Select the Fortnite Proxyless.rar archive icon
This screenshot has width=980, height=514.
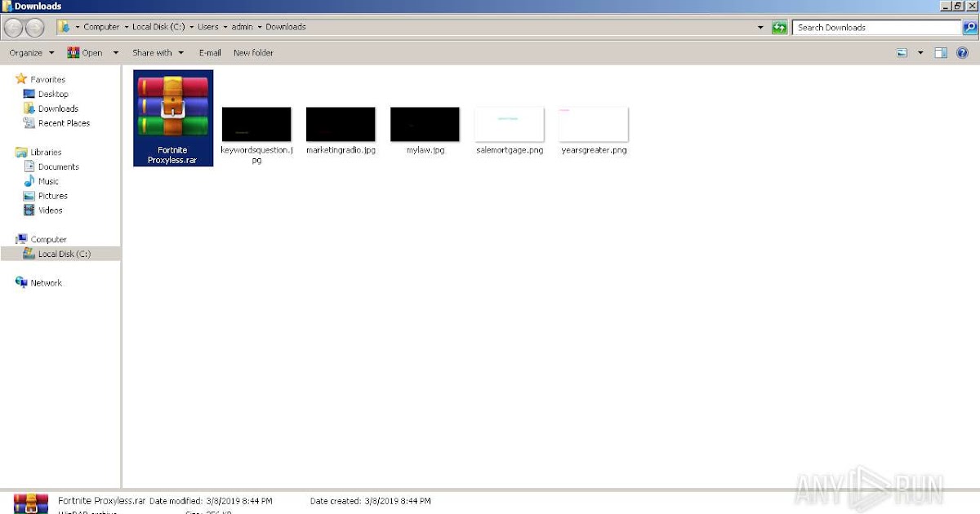pos(173,108)
